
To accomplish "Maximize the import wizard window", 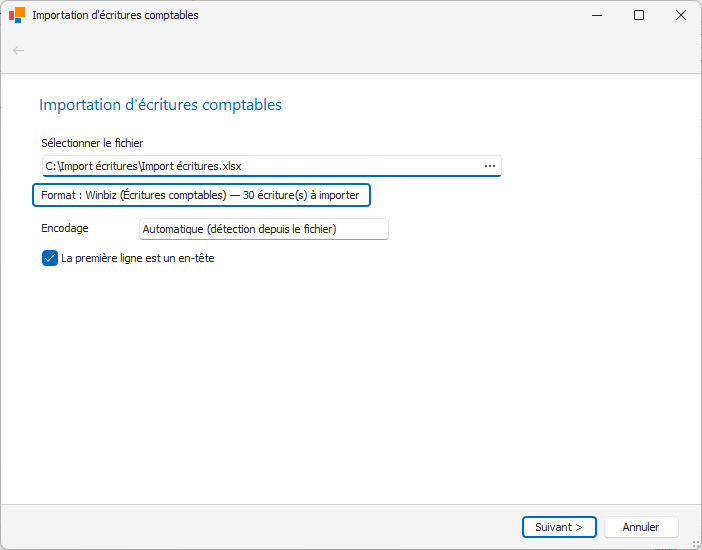I will (639, 15).
